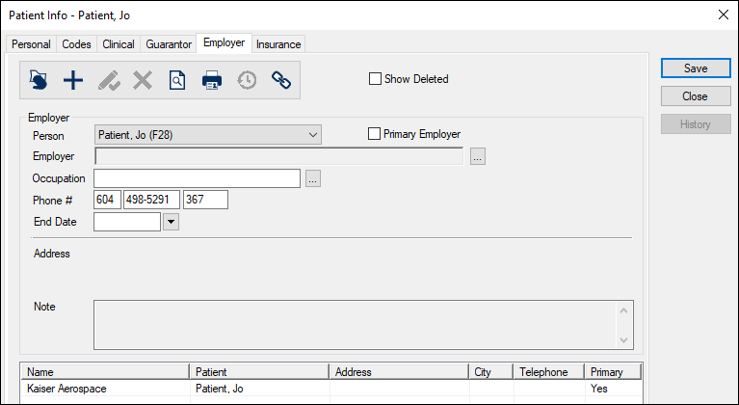
Task: Enable the Show Deleted checkbox
Action: click(375, 79)
